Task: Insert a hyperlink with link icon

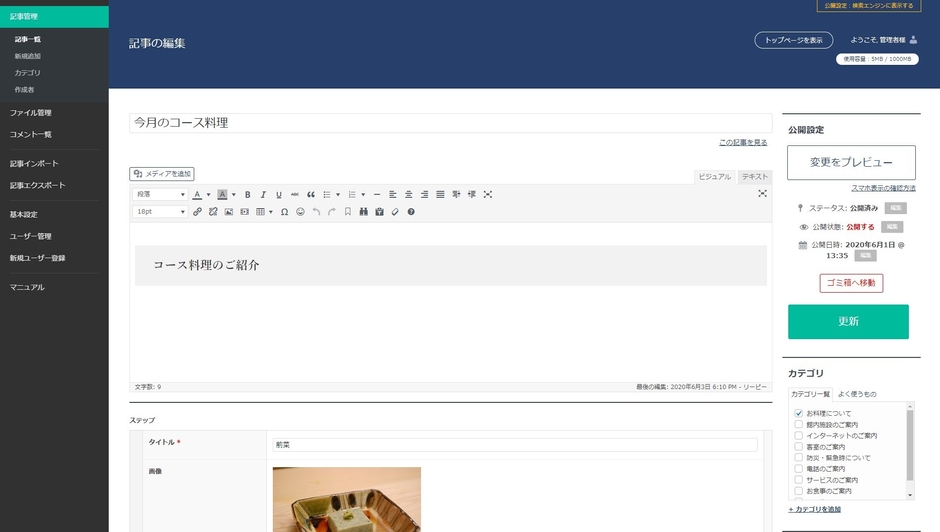Action: 197,212
